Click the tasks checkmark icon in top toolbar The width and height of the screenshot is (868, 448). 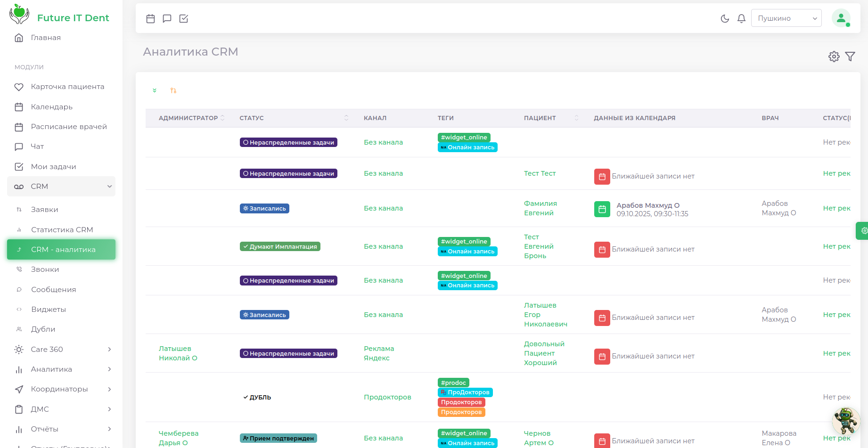click(184, 19)
